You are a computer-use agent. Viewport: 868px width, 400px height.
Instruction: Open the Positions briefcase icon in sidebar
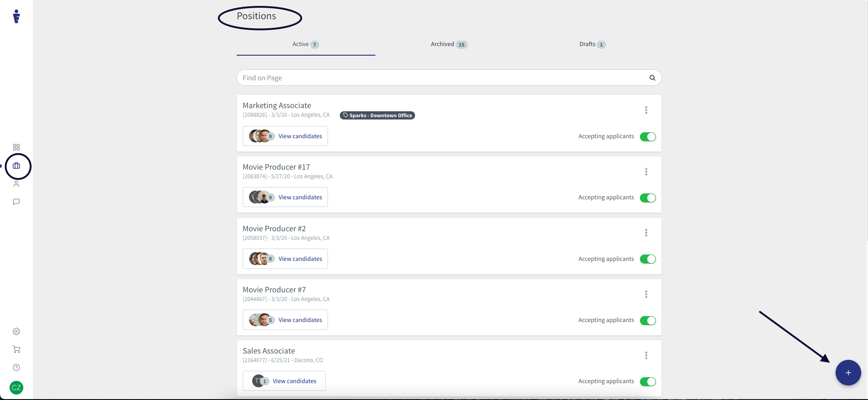point(16,166)
